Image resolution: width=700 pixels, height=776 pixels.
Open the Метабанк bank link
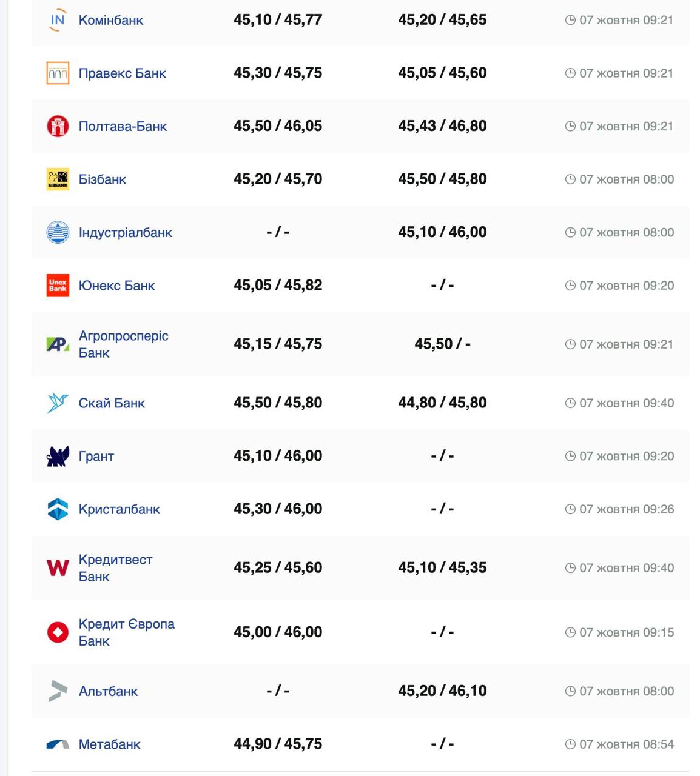coord(109,744)
